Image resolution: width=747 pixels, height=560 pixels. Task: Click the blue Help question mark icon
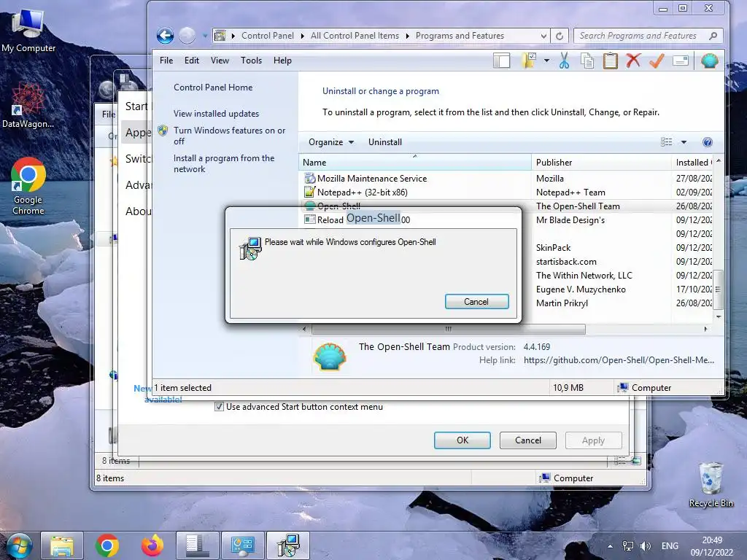pyautogui.click(x=708, y=142)
